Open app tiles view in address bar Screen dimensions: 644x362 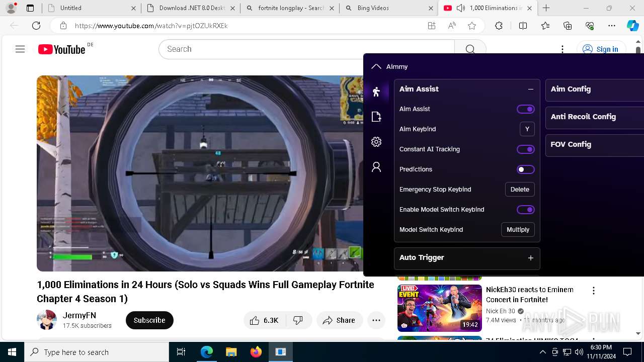[432, 26]
